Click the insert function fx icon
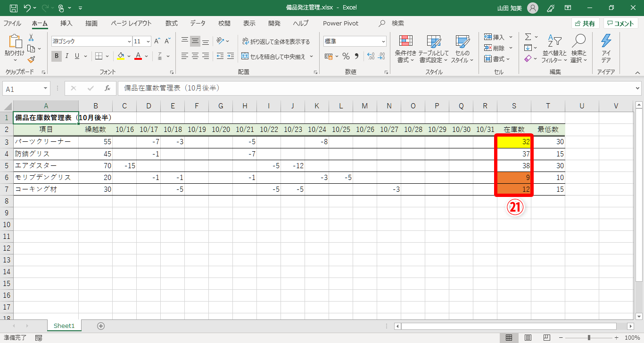The image size is (644, 343). coord(107,88)
